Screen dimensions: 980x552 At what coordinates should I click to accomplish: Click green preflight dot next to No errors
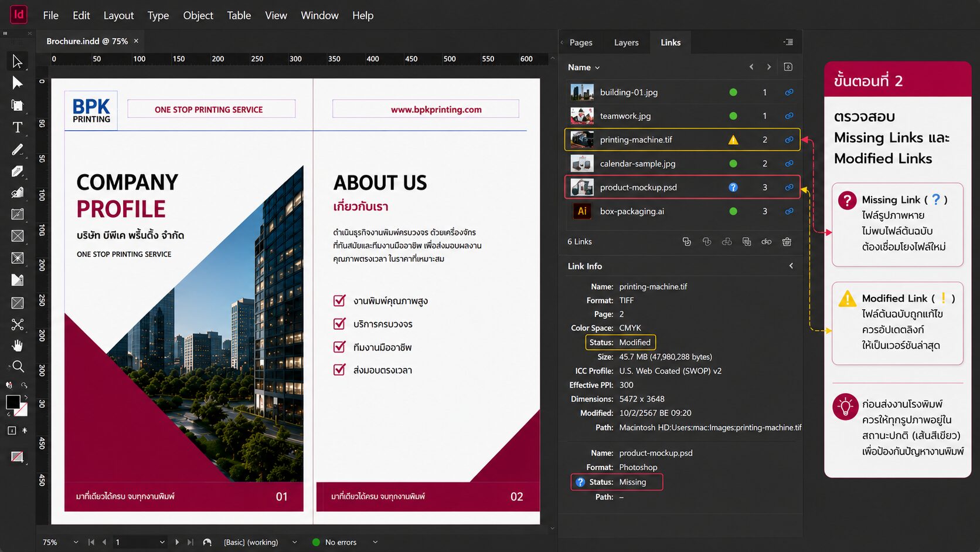(x=316, y=542)
